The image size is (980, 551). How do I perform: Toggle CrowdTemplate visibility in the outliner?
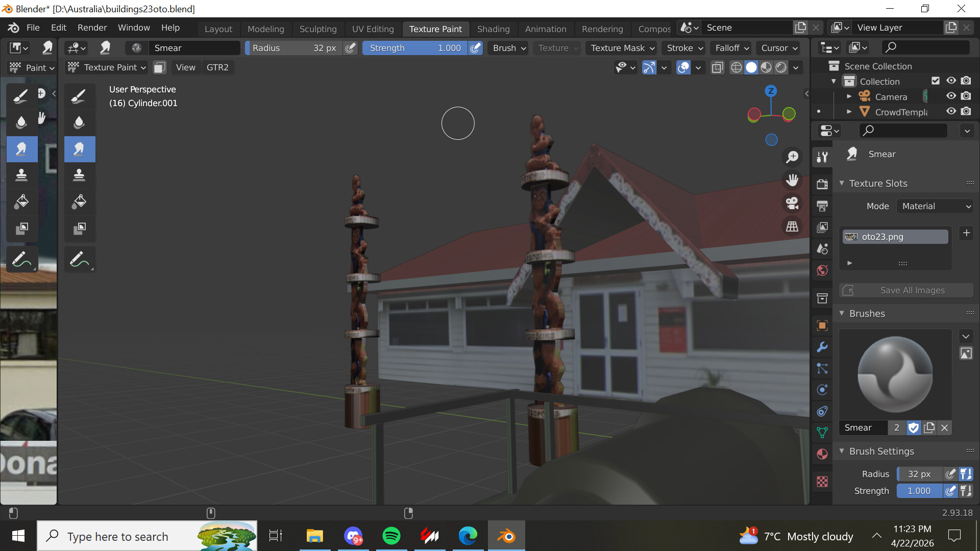[x=951, y=111]
